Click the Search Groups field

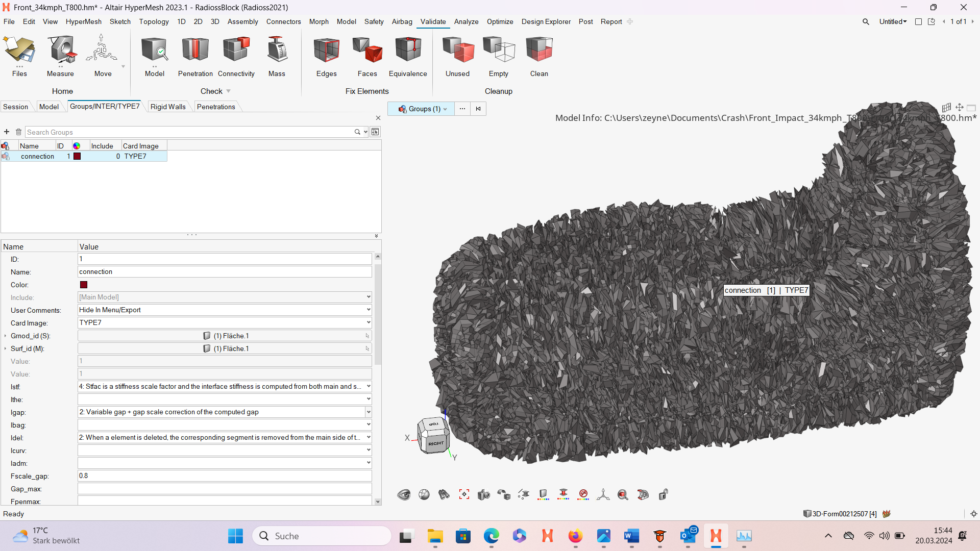pos(189,132)
